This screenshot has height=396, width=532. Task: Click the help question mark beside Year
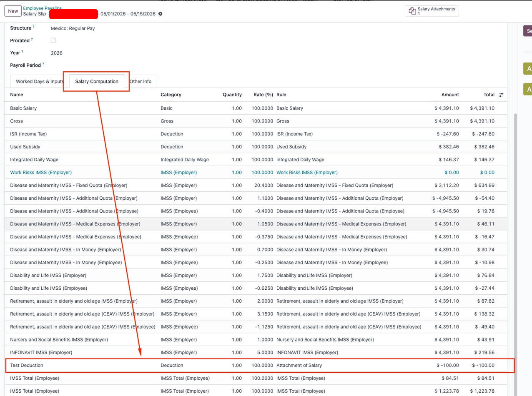pos(23,52)
